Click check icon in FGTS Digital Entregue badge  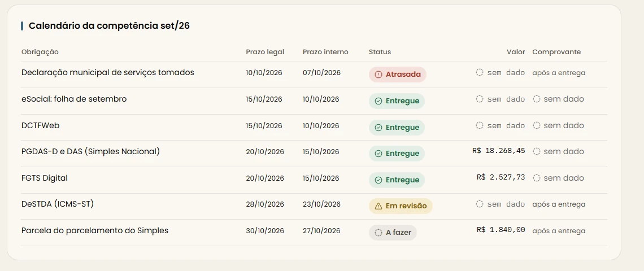point(378,180)
